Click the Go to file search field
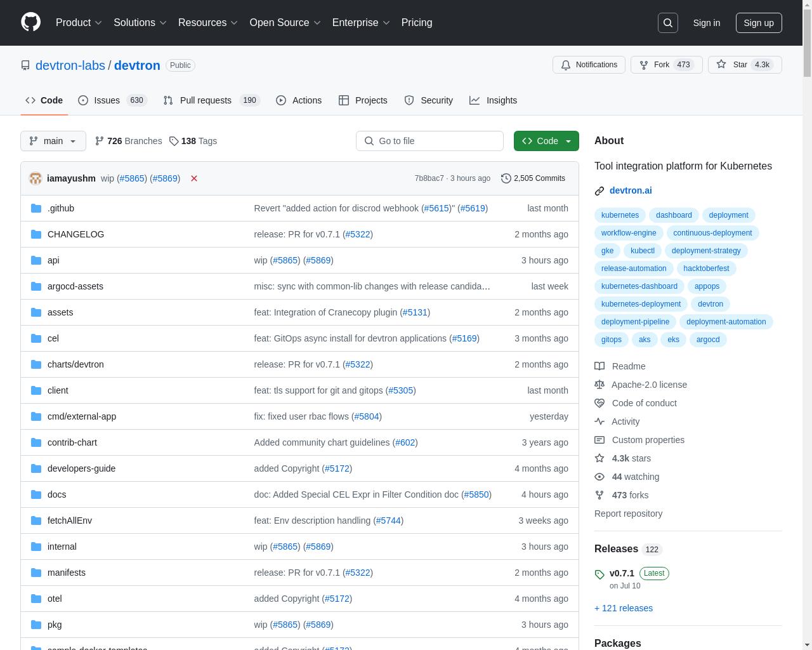The image size is (812, 650). click(x=429, y=141)
